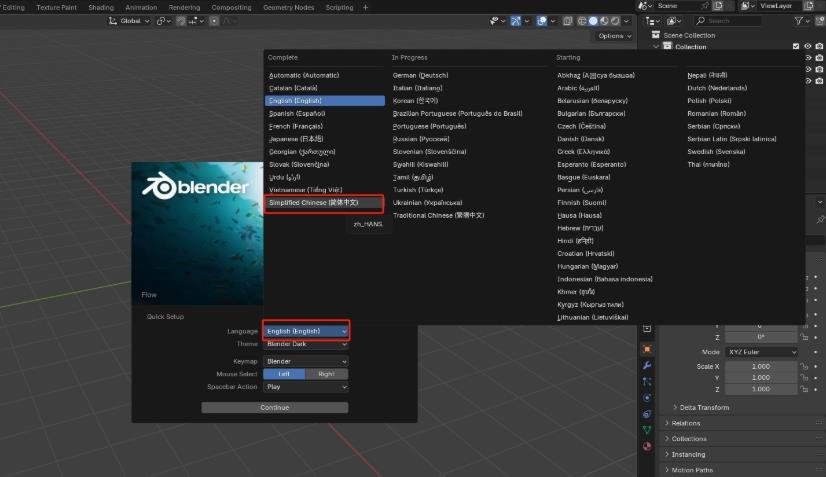Toggle viewport gizmos display
The image size is (826, 477).
516,21
